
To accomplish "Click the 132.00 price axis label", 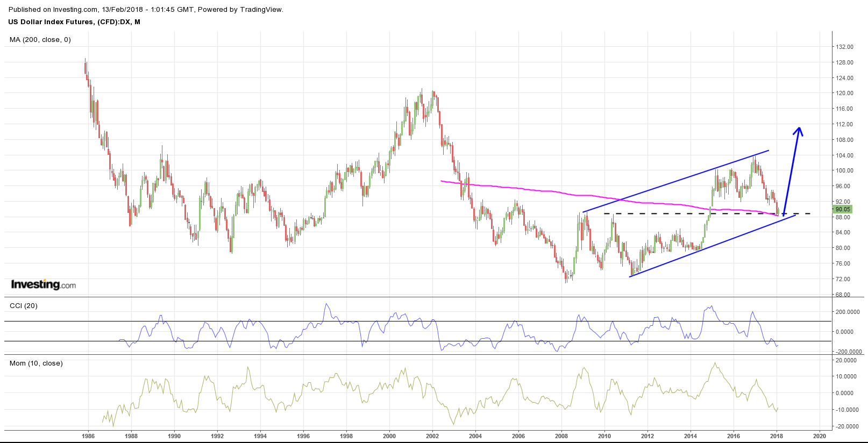I will coord(844,47).
